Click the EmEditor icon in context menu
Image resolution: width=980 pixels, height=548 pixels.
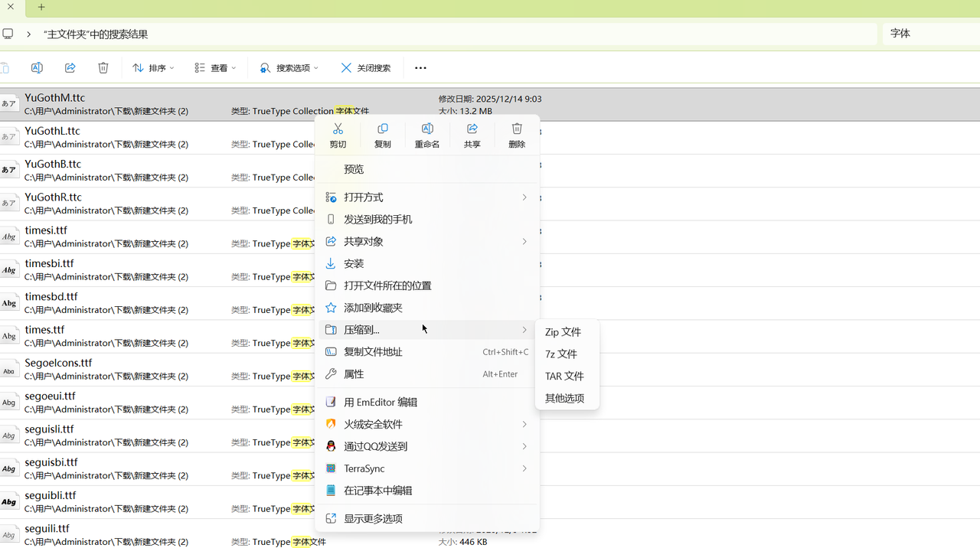tap(331, 402)
